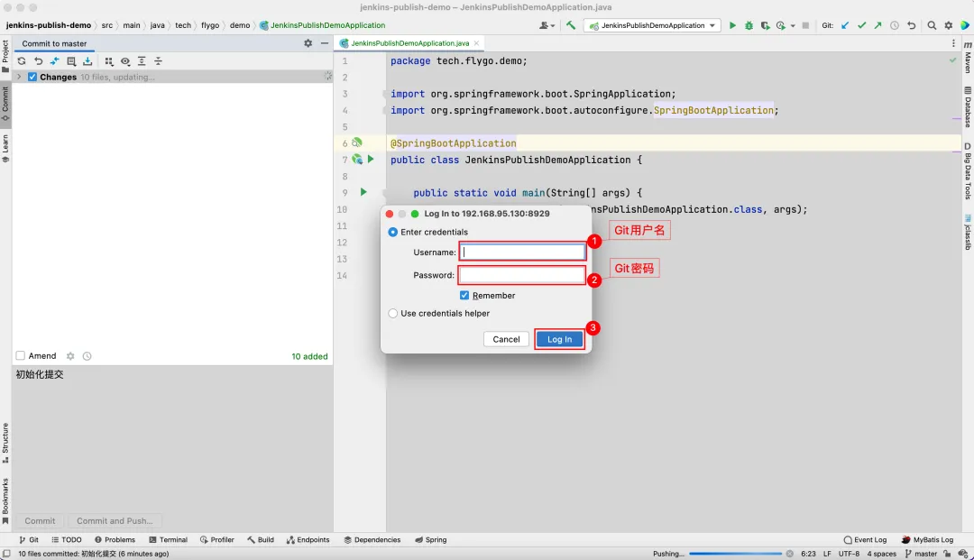Viewport: 974px width, 560px height.
Task: Click the Pushing progress bar in status bar
Action: (736, 554)
